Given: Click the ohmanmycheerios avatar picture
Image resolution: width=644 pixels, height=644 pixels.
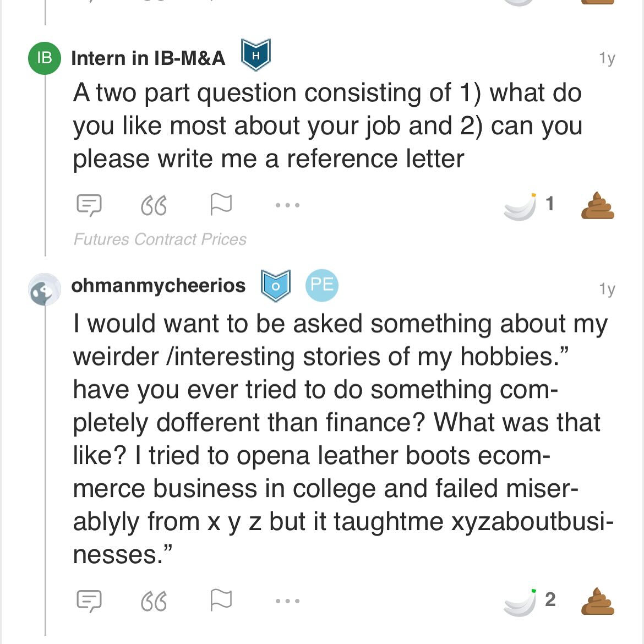Looking at the screenshot, I should tap(45, 289).
